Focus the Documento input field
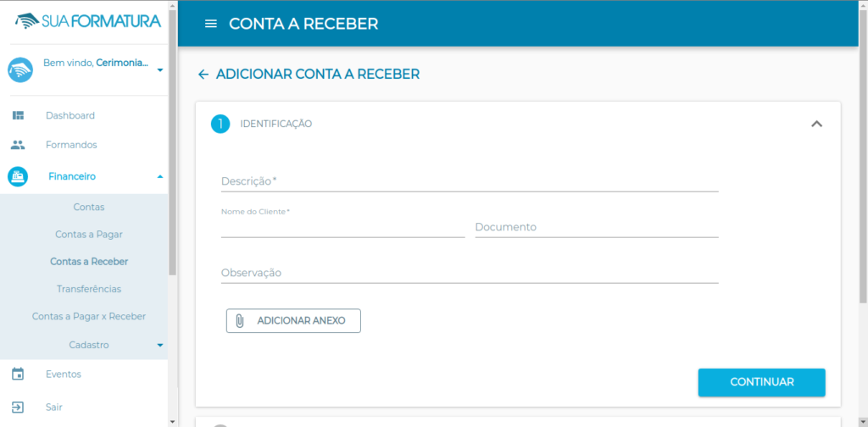The image size is (868, 427). (x=597, y=227)
